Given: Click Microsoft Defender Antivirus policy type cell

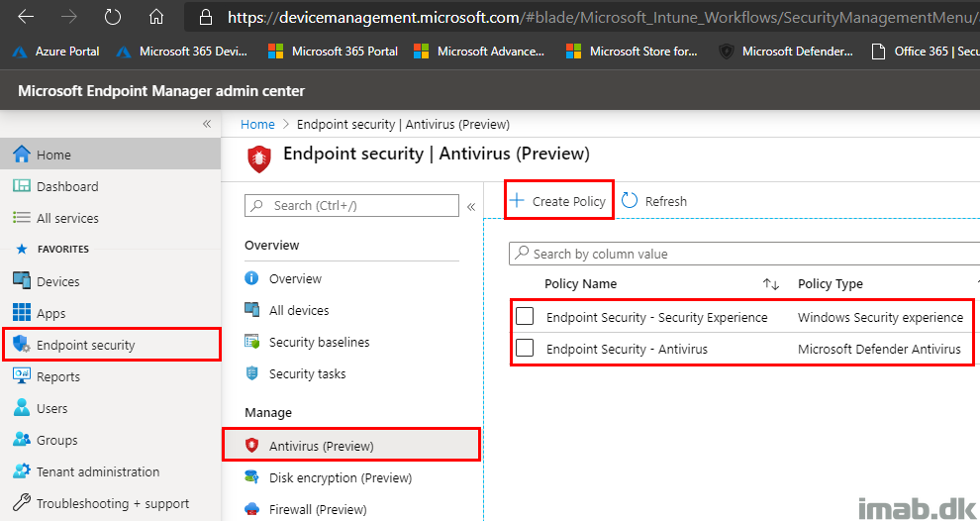Looking at the screenshot, I should tap(879, 349).
